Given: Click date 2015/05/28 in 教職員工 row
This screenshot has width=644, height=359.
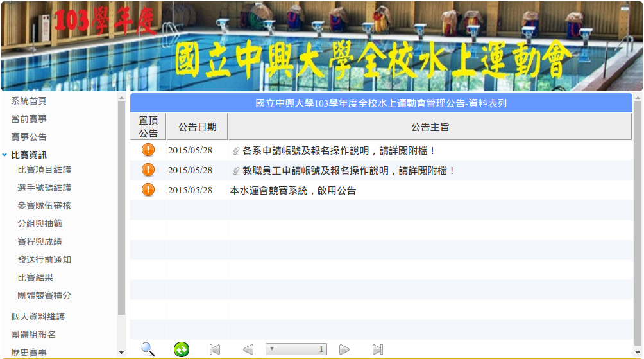Looking at the screenshot, I should click(190, 170).
